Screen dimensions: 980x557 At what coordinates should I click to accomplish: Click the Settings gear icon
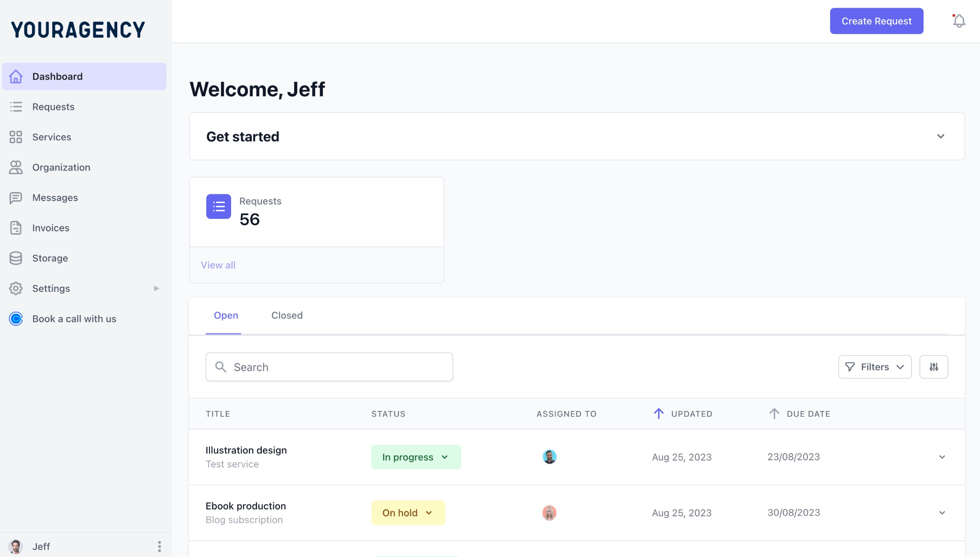16,288
